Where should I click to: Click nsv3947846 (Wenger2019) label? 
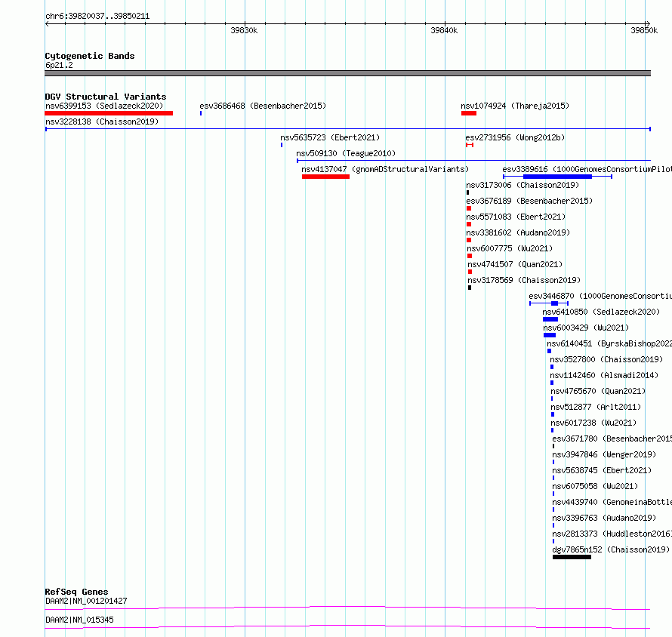[x=604, y=454]
